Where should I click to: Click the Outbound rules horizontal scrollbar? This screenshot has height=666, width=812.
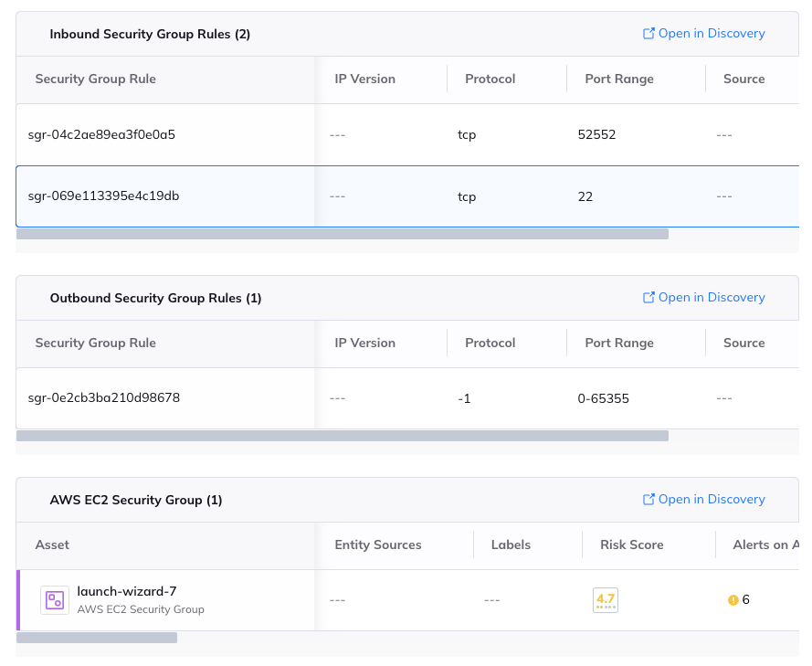[x=343, y=436]
